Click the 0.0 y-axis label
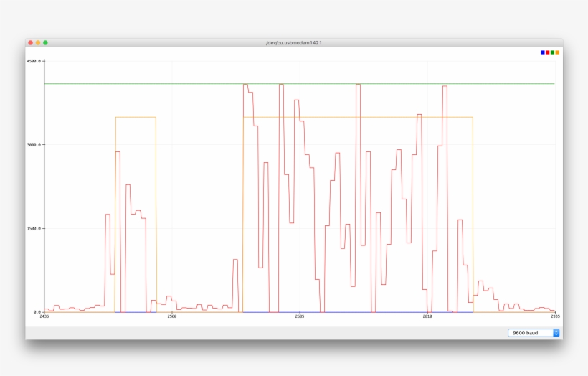This screenshot has width=588, height=376. point(37,312)
